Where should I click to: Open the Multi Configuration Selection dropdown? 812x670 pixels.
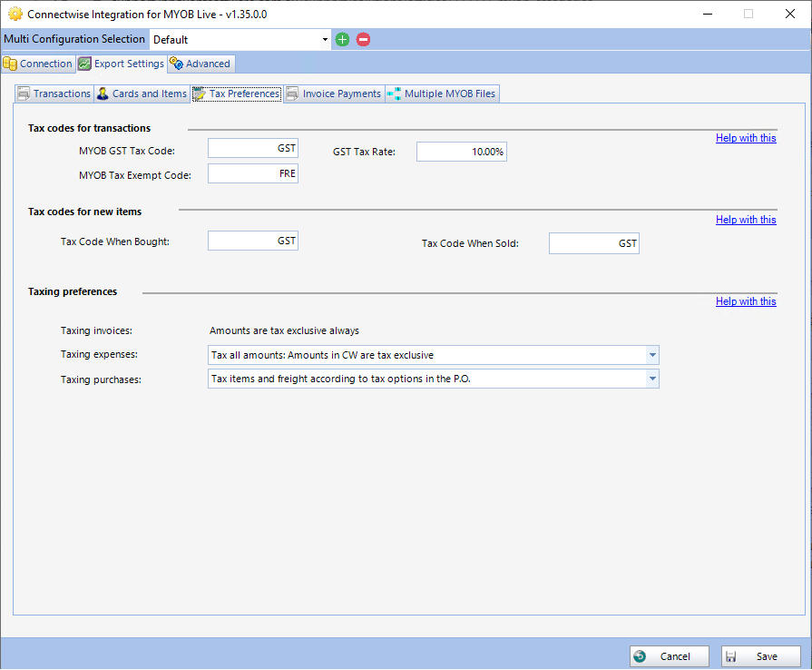tap(325, 39)
